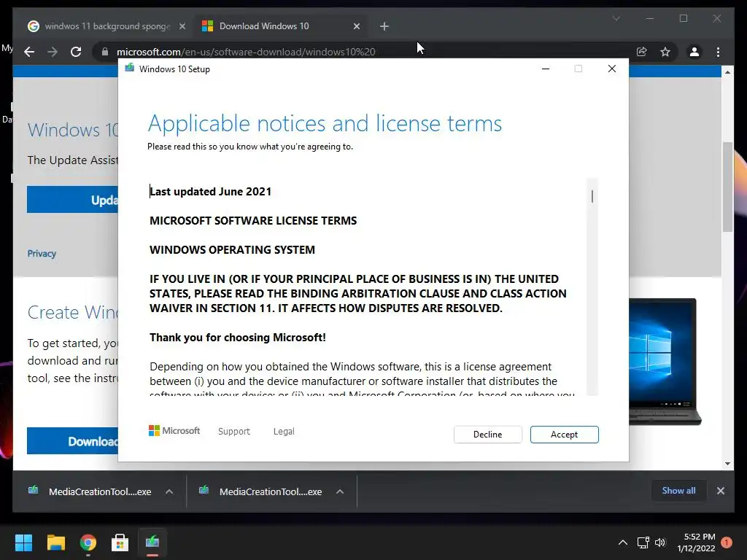Click the blue Download button on page
Screen dimensions: 747x560
pos(72,441)
